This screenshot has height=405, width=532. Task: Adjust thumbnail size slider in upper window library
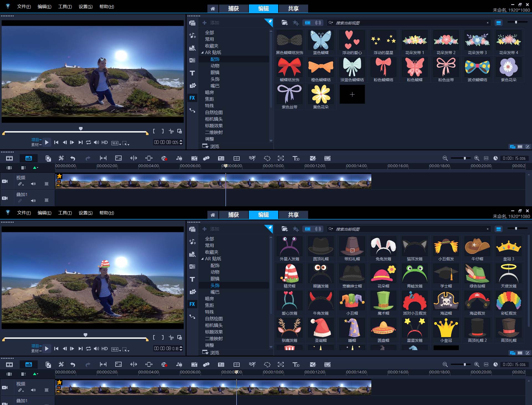coord(516,22)
